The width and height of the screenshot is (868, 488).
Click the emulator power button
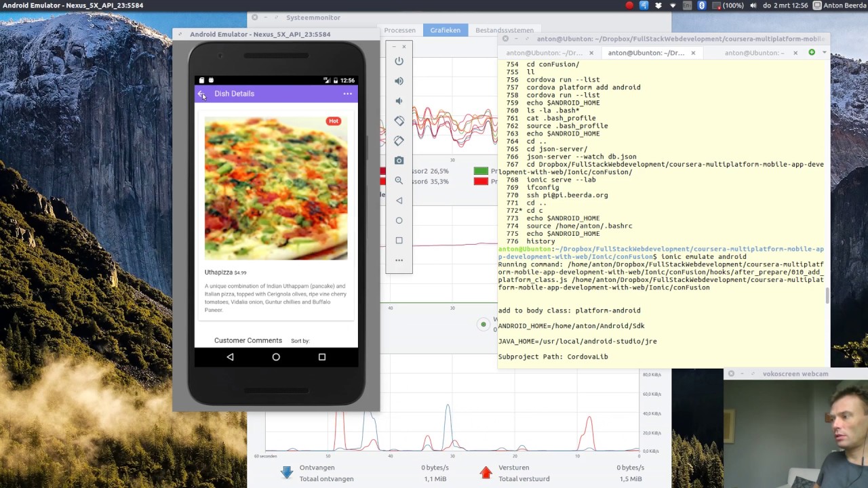click(399, 61)
